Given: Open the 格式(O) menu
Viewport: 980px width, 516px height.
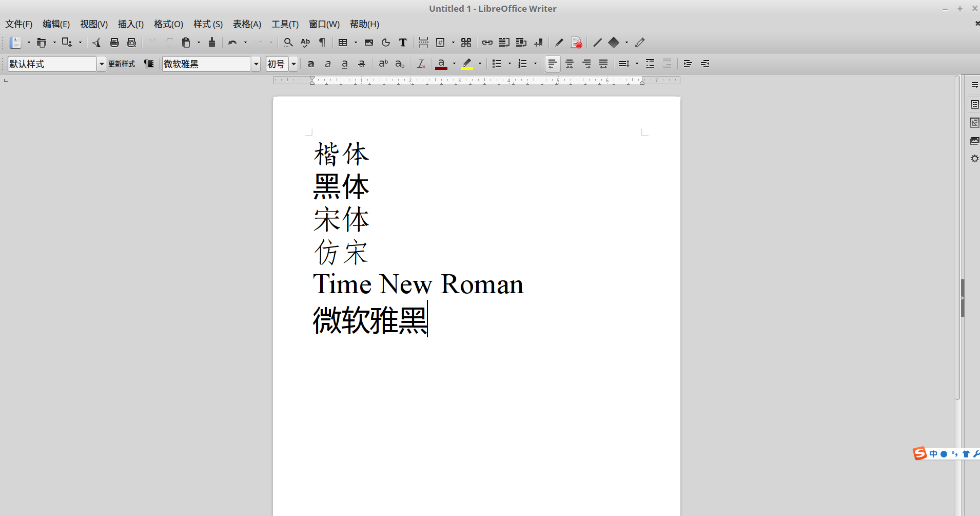Looking at the screenshot, I should 168,24.
